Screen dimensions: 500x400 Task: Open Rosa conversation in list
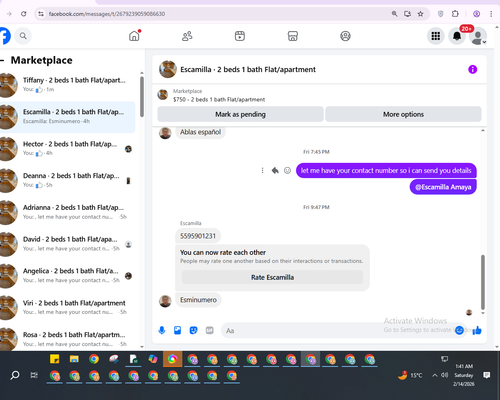point(68,339)
